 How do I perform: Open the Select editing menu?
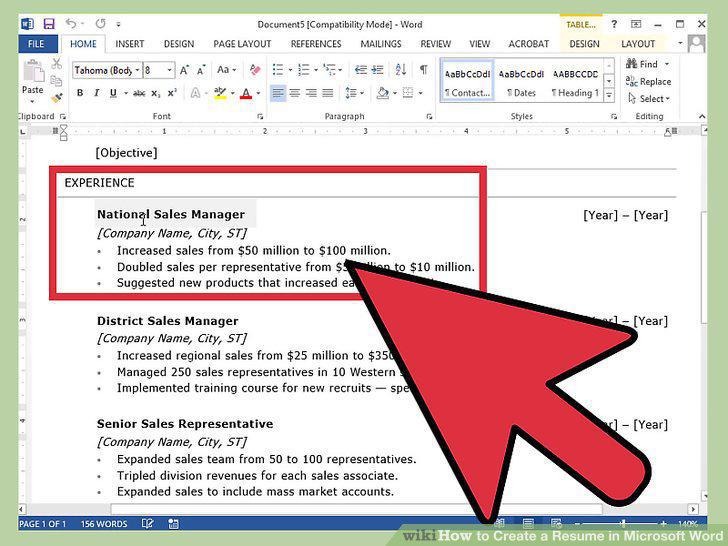point(649,98)
